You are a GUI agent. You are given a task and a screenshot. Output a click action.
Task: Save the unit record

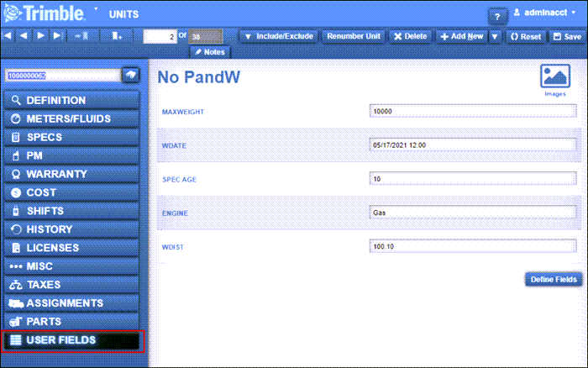(x=567, y=36)
